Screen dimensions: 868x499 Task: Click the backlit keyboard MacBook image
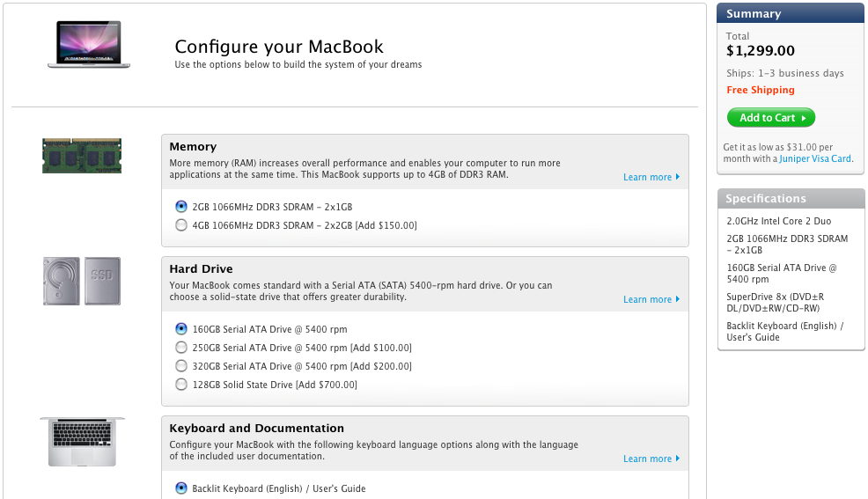click(83, 442)
